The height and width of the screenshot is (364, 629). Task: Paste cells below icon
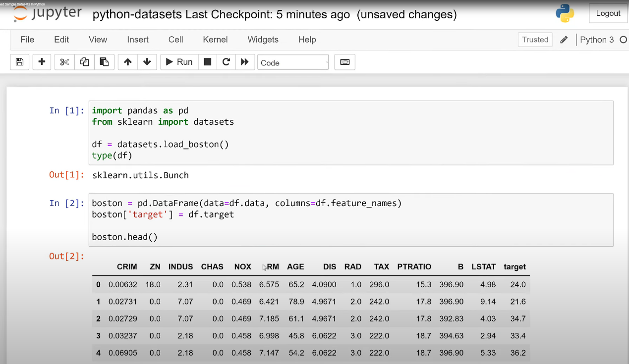[104, 62]
